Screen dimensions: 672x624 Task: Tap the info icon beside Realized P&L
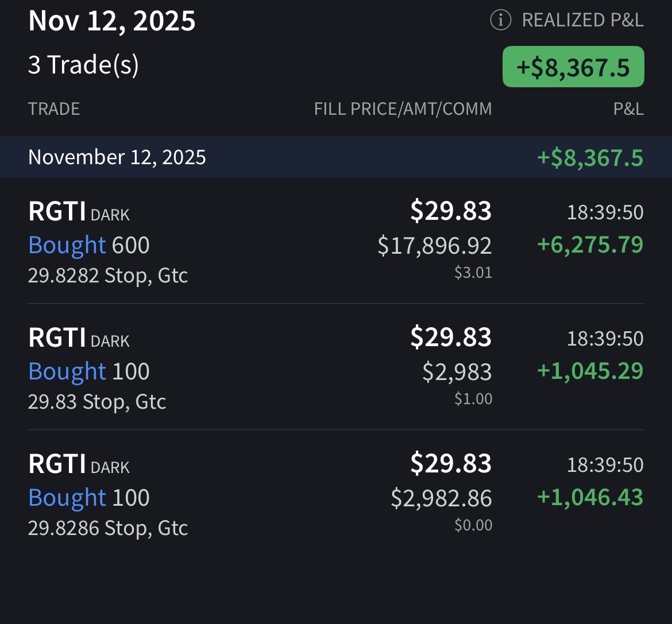tap(500, 21)
